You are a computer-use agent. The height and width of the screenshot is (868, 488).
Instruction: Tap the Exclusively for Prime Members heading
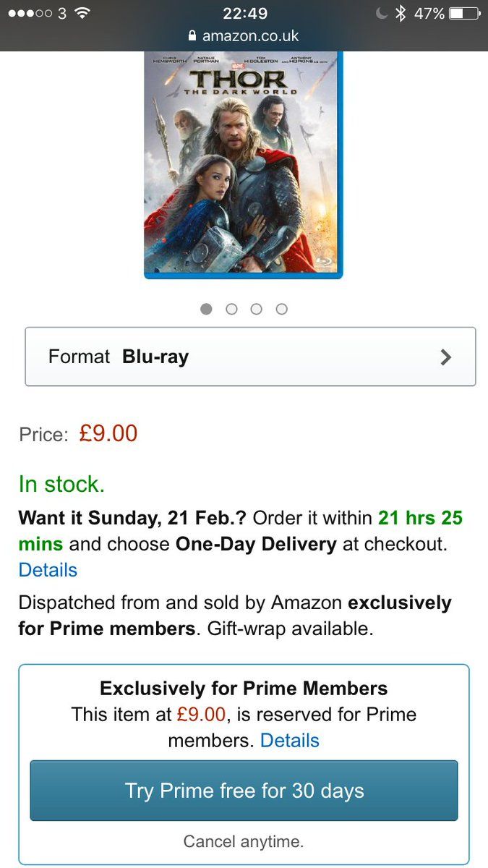[244, 688]
